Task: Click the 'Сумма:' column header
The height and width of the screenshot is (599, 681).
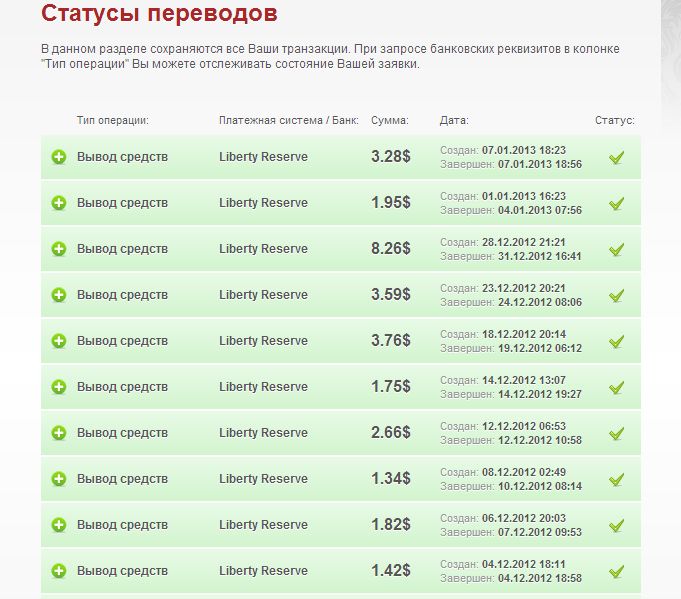Action: tap(390, 120)
